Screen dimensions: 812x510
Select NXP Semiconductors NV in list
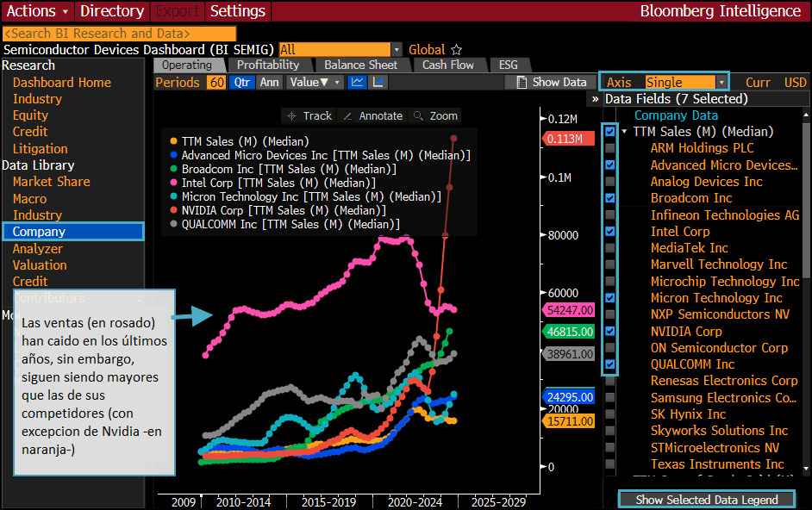click(720, 314)
